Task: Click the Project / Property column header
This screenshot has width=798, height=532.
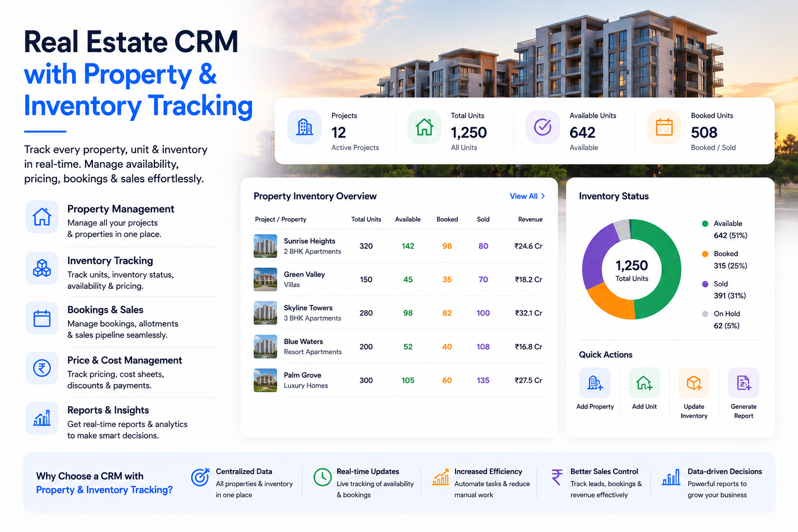Action: click(281, 219)
